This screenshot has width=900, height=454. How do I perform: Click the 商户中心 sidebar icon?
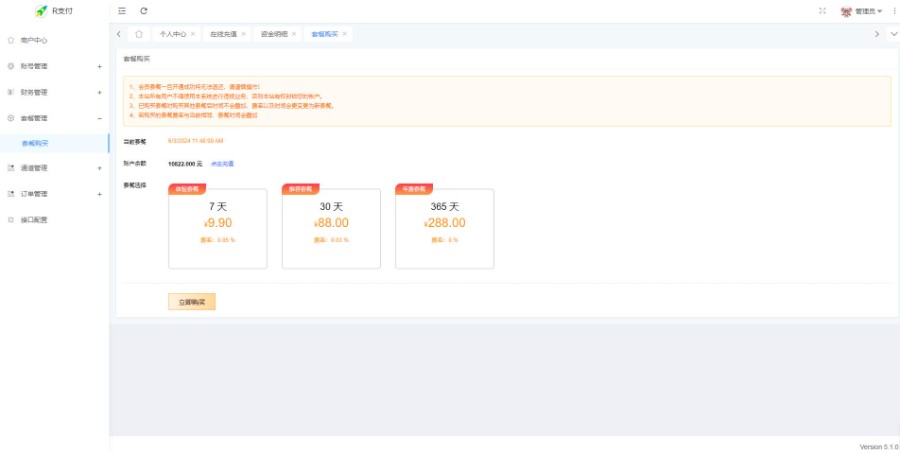[10, 40]
